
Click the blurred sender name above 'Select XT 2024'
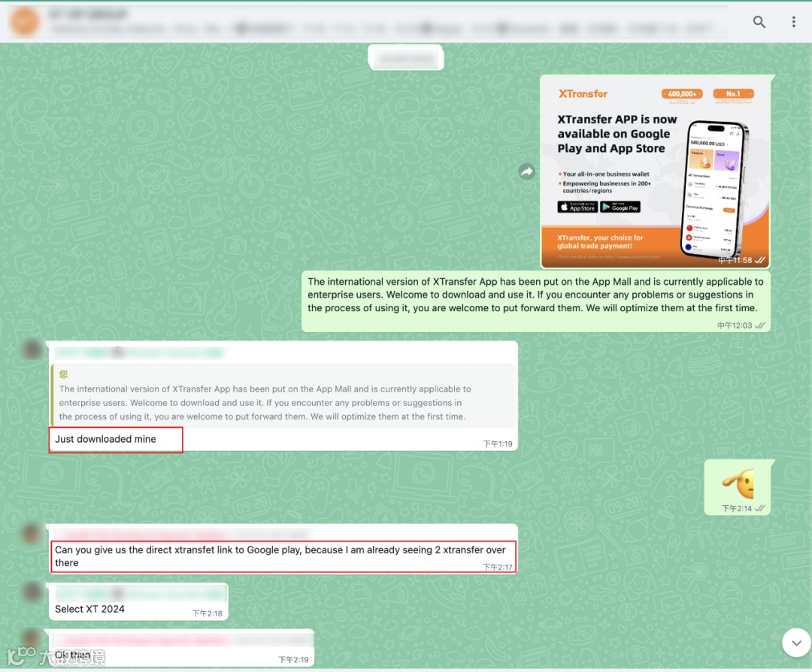pyautogui.click(x=139, y=593)
